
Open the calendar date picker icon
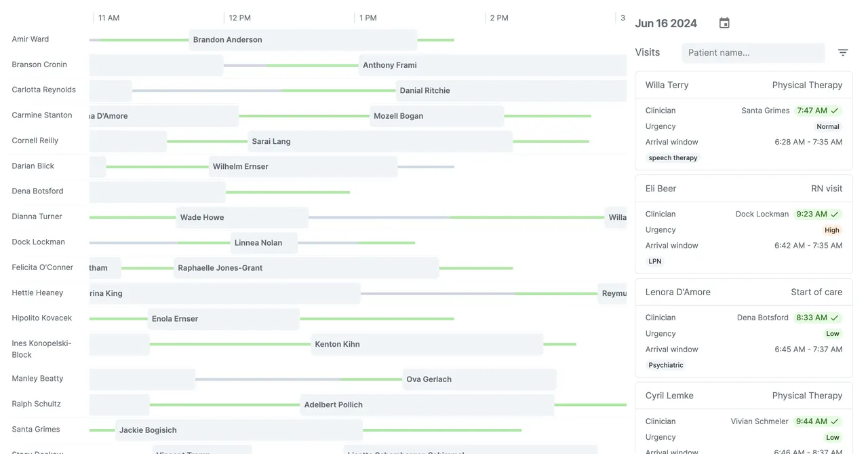coord(724,23)
